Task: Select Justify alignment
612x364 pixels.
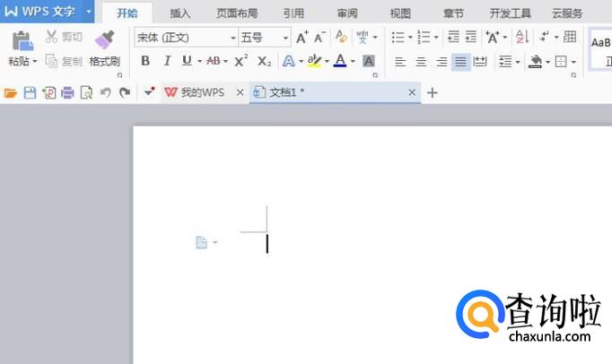Action: (x=460, y=62)
